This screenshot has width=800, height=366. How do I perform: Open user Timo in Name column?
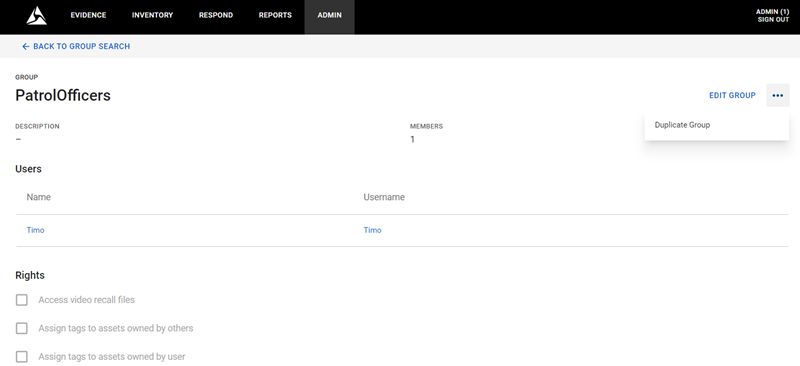[x=35, y=230]
